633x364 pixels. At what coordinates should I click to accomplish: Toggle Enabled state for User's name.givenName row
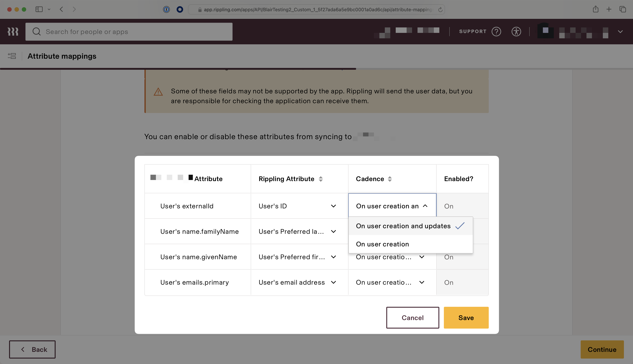coord(449,257)
